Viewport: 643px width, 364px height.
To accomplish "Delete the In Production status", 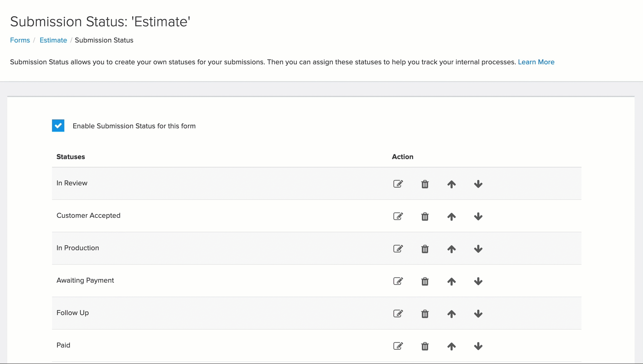I will click(x=425, y=249).
